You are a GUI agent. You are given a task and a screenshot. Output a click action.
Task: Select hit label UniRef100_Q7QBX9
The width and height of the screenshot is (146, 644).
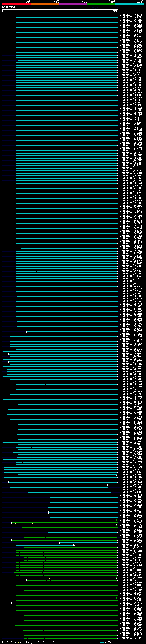(131, 550)
